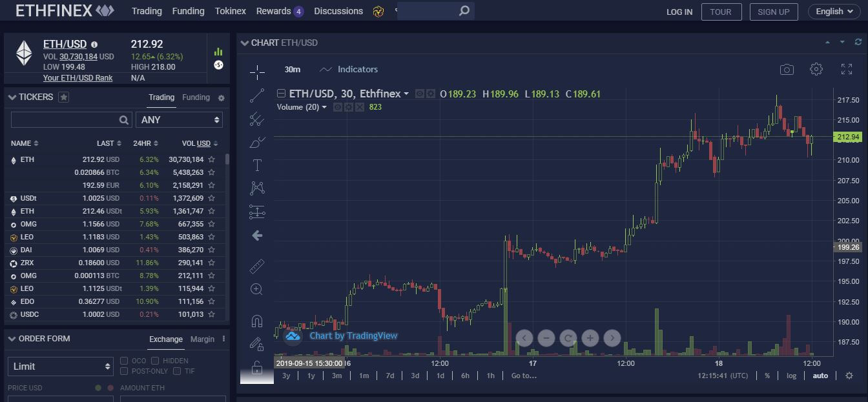
Task: Open the ANY currency filter dropdown
Action: click(x=180, y=120)
